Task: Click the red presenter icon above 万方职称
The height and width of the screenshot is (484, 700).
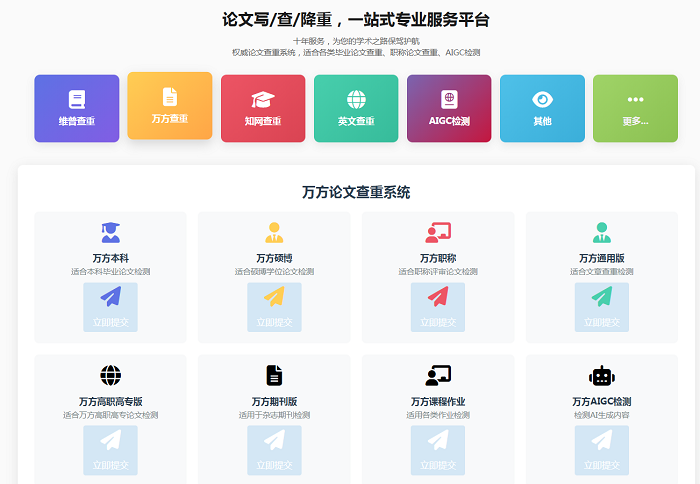Action: (x=438, y=233)
